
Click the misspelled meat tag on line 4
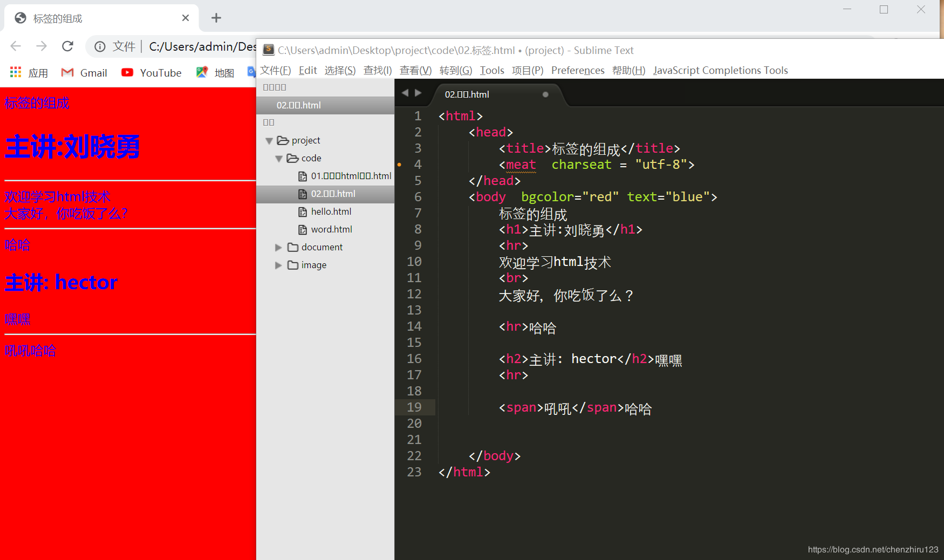coord(521,165)
